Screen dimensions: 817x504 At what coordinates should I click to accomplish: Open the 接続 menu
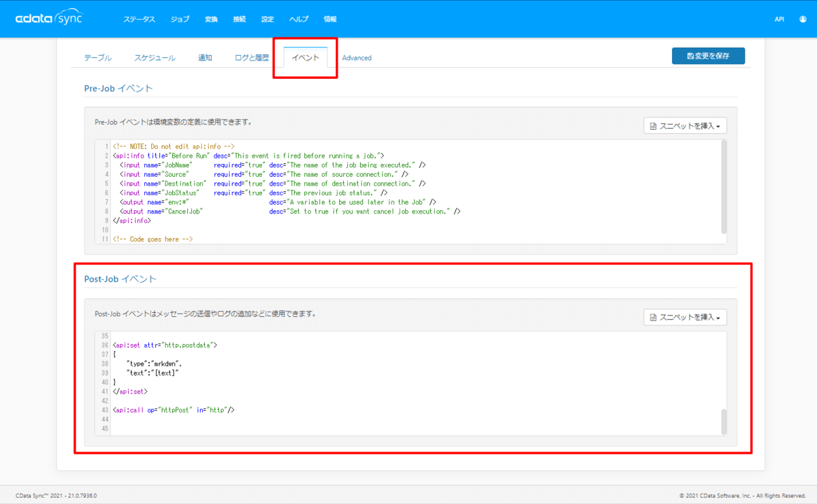point(239,19)
